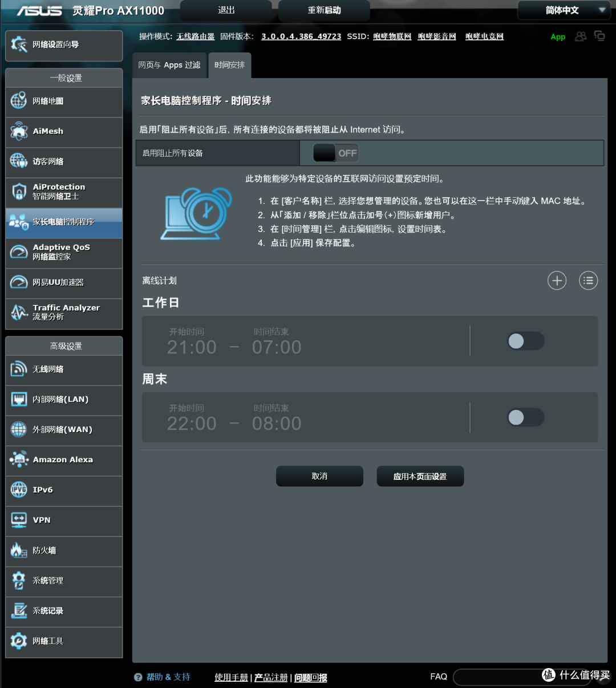Image resolution: width=616 pixels, height=688 pixels.
Task: Open the 咆哮电竞网 SSID link
Action: (484, 36)
